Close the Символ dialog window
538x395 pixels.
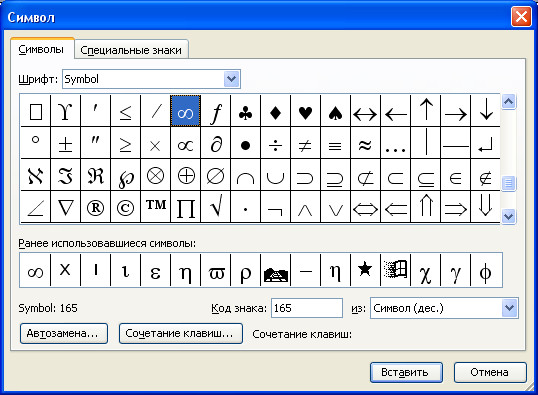pyautogui.click(x=521, y=16)
